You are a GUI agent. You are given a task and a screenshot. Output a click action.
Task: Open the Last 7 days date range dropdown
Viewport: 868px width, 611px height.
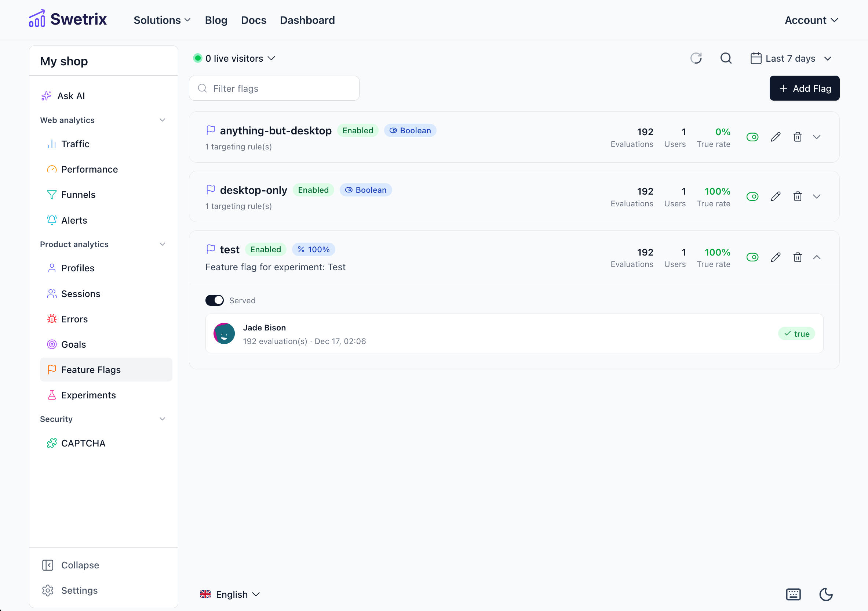coord(791,58)
